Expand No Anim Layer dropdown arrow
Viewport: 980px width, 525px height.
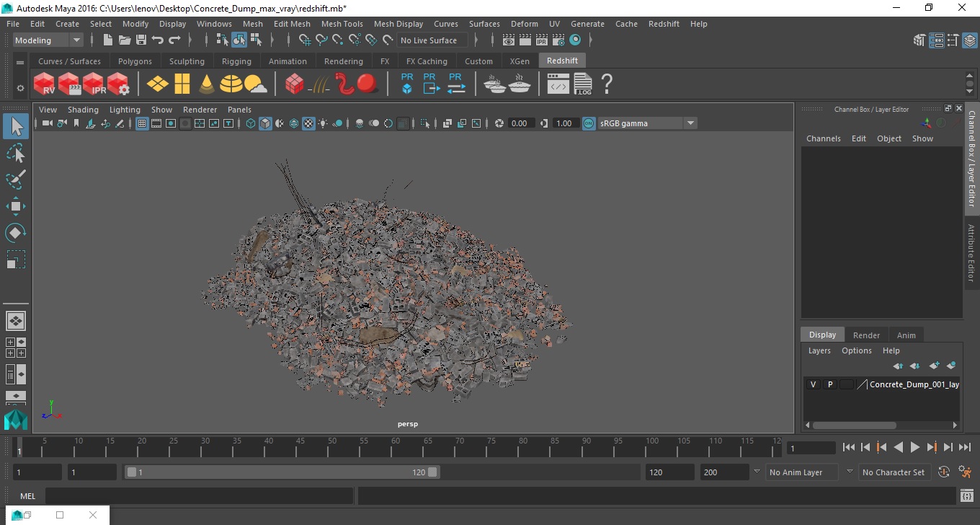pyautogui.click(x=757, y=472)
